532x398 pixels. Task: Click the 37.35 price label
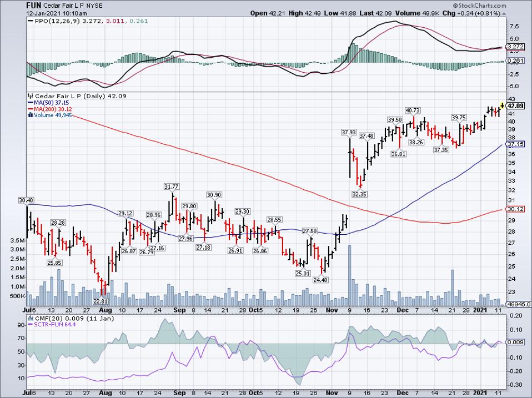click(x=441, y=150)
